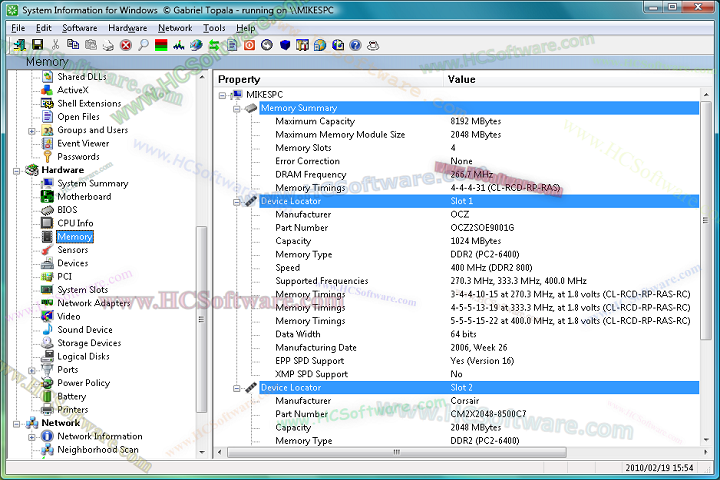Click the blue question mark help icon

pyautogui.click(x=355, y=45)
